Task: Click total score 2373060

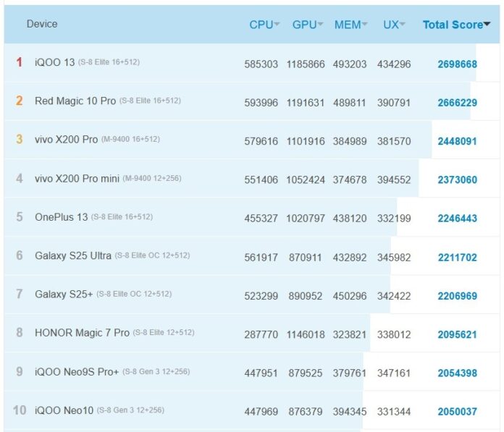Action: click(458, 180)
